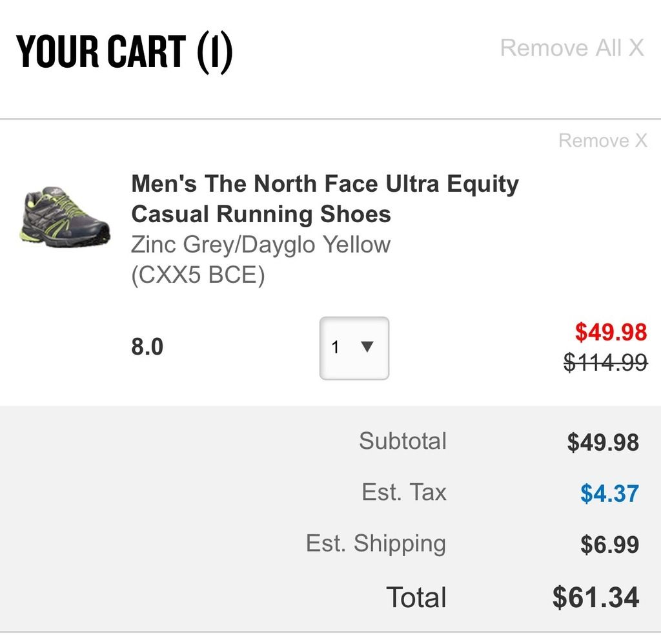Click the $6.99 shipping amount
The image size is (661, 644).
609,544
